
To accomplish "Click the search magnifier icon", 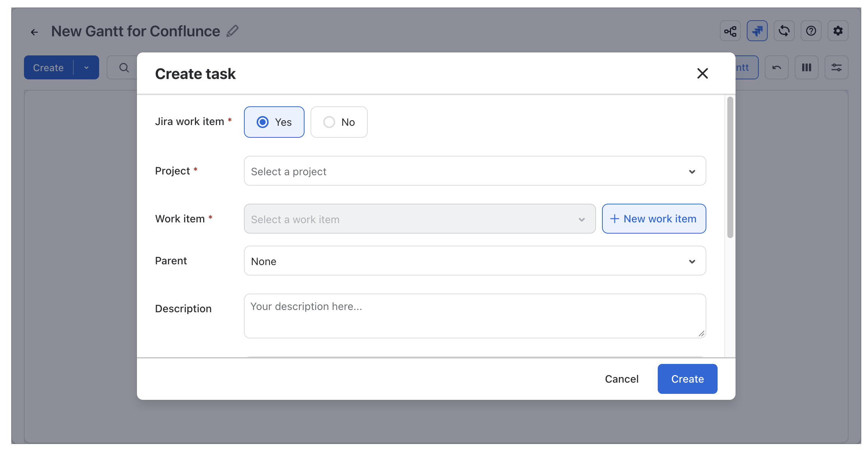I will [x=124, y=68].
